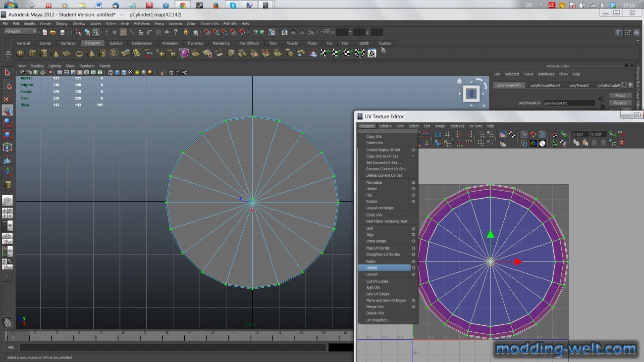
Task: Activate the Scale tool in the toolbox
Action: [7, 135]
